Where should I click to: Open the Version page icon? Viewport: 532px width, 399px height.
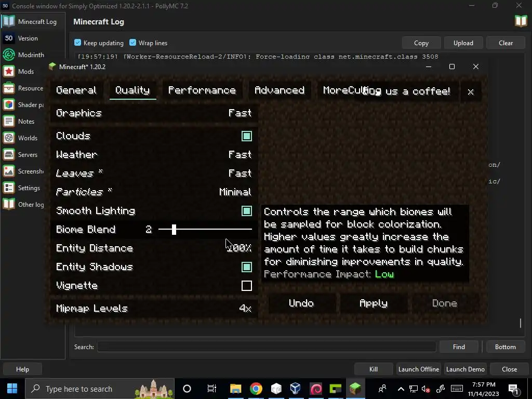coord(9,38)
